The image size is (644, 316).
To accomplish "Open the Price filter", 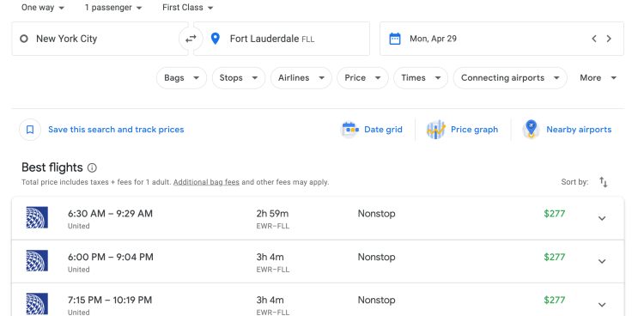I will (362, 78).
